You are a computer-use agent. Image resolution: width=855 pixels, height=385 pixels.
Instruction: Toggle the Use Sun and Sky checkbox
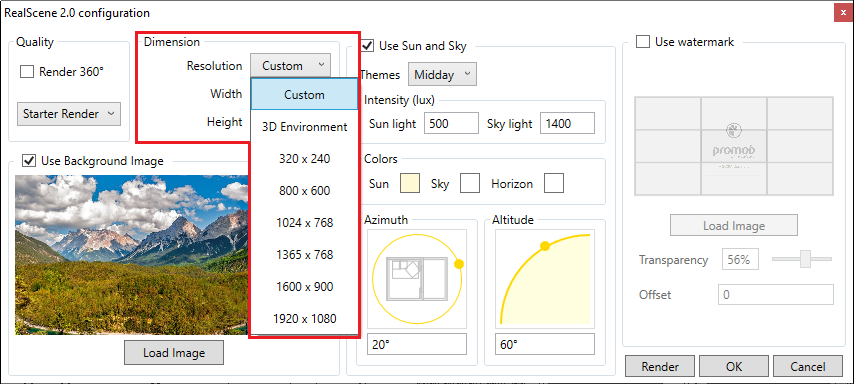click(x=368, y=46)
